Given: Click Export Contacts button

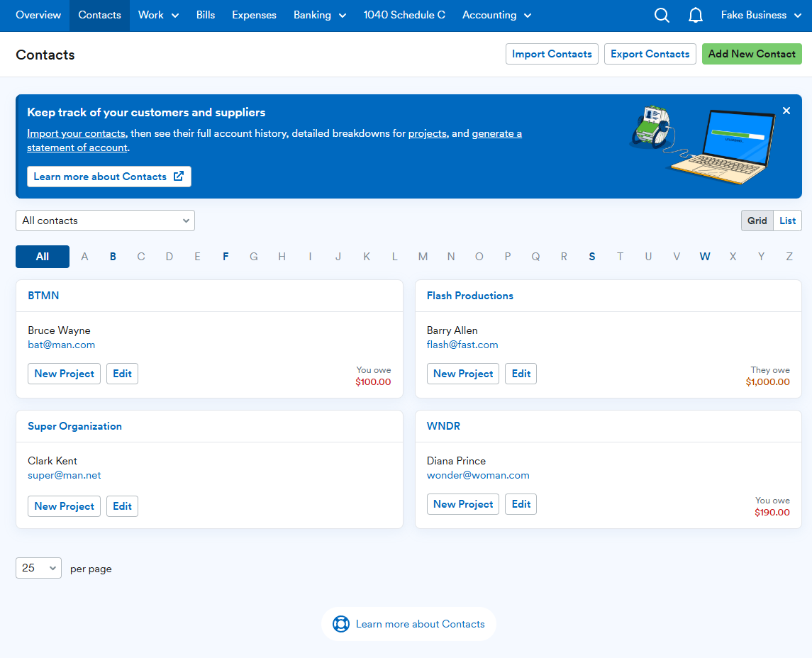Looking at the screenshot, I should coord(650,54).
